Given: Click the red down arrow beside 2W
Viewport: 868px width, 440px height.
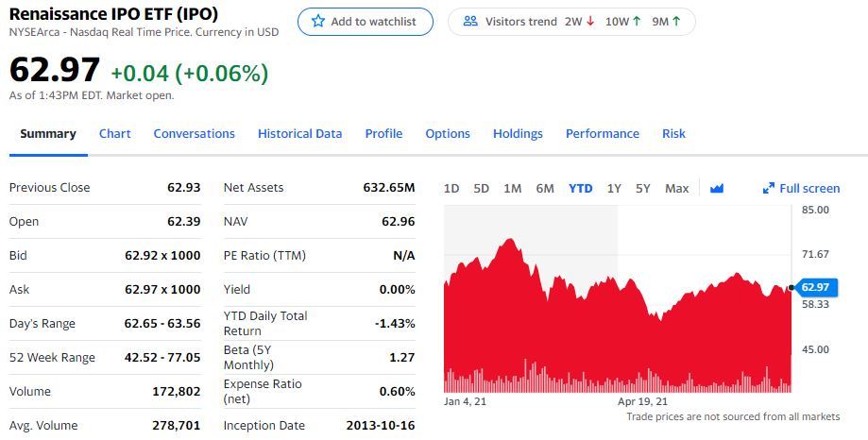Looking at the screenshot, I should pyautogui.click(x=590, y=22).
